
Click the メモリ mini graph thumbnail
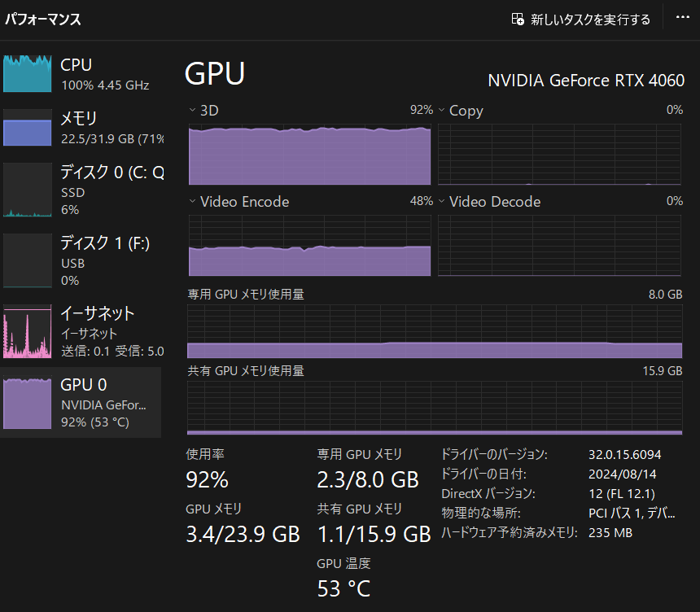[x=27, y=129]
